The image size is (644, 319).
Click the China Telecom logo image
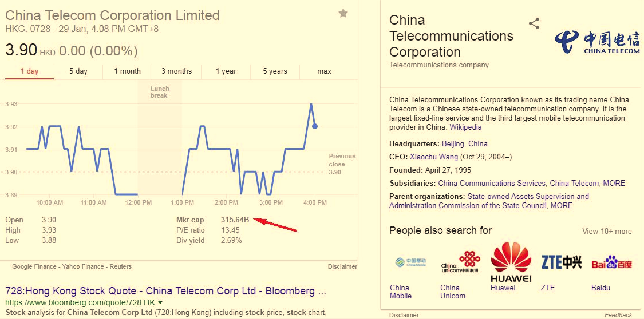click(597, 42)
